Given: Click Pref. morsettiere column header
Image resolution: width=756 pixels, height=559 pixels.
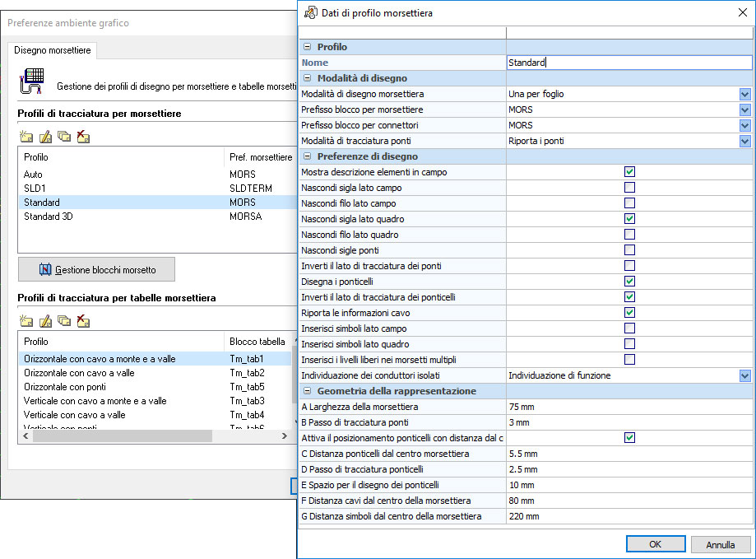Looking at the screenshot, I should click(x=260, y=156).
